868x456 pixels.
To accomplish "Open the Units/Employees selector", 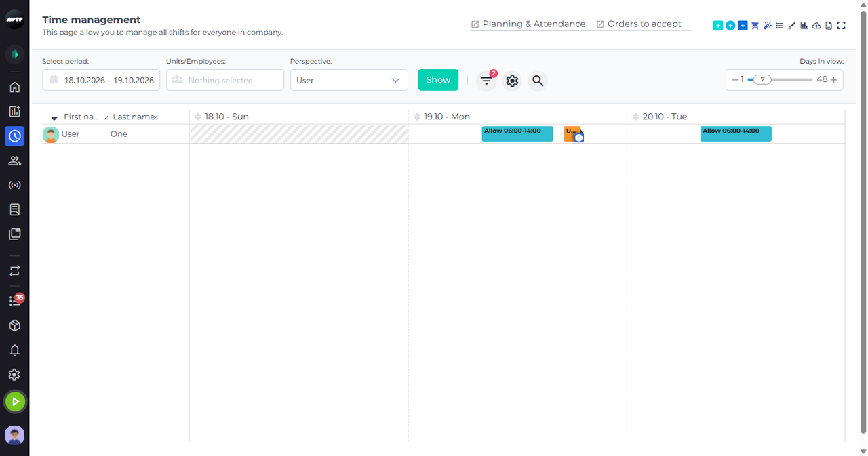I will tap(225, 80).
